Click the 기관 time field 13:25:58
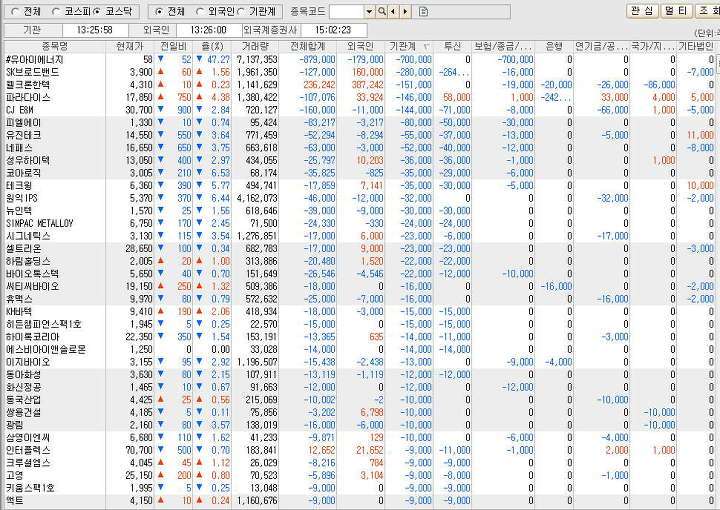The height and width of the screenshot is (510, 720). [x=95, y=30]
